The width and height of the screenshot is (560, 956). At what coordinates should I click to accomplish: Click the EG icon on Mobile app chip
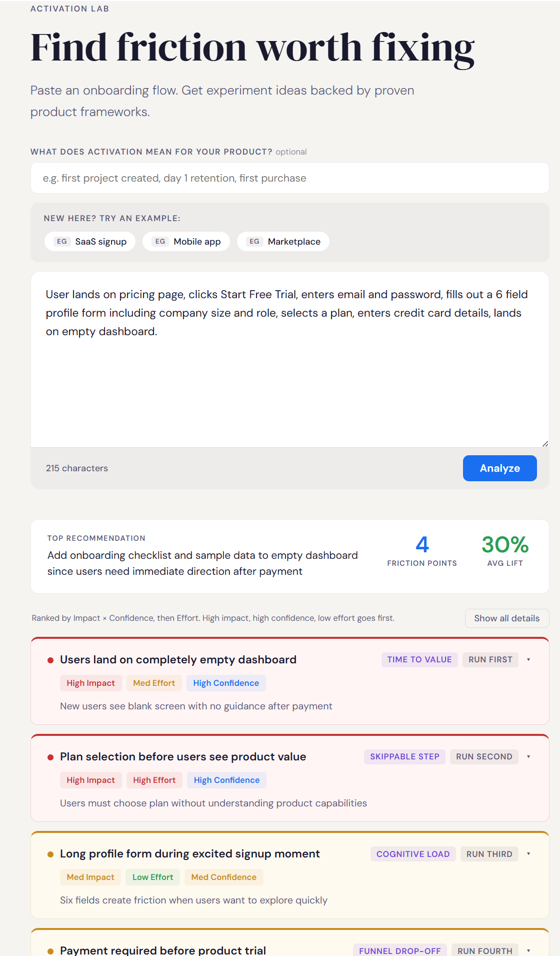pyautogui.click(x=160, y=241)
